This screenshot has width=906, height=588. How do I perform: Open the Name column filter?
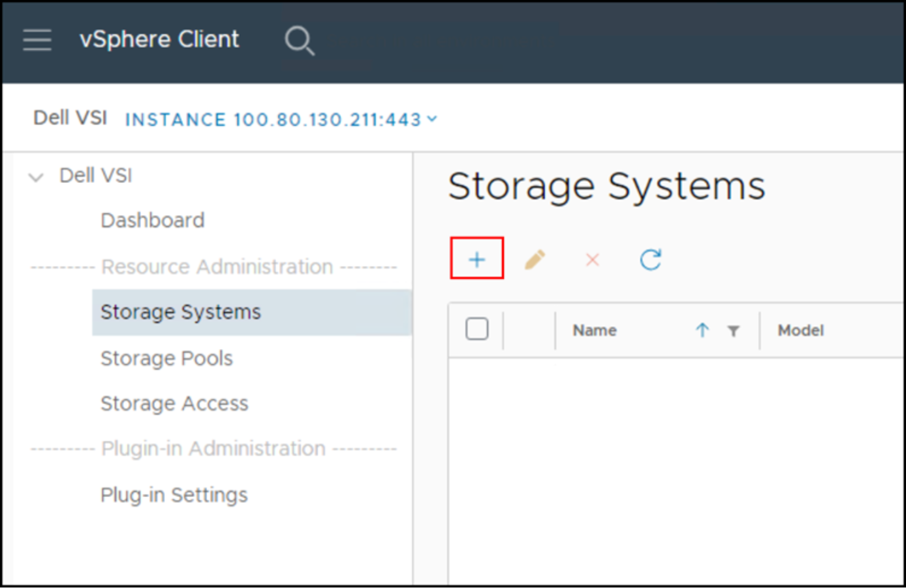(733, 330)
